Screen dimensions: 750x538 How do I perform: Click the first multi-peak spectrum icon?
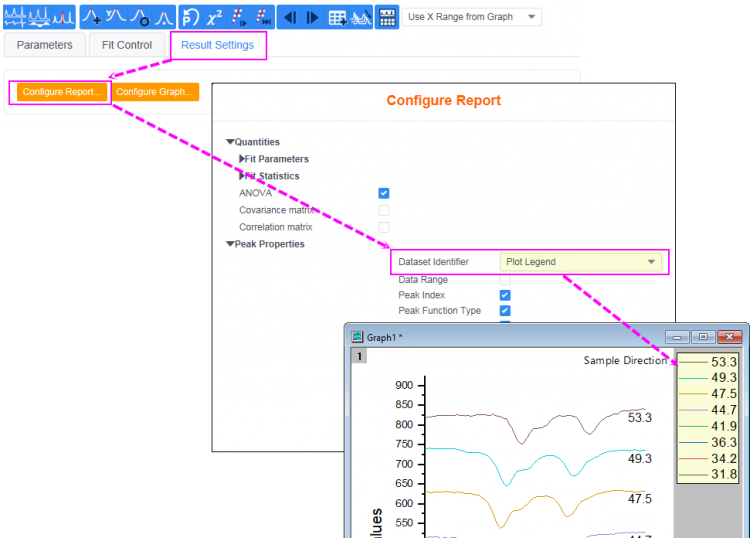[15, 17]
